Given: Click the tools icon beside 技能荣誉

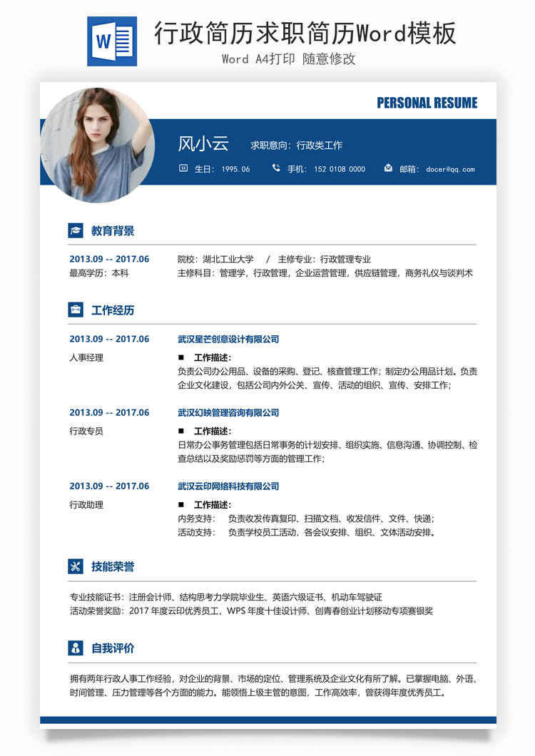Looking at the screenshot, I should (x=76, y=566).
